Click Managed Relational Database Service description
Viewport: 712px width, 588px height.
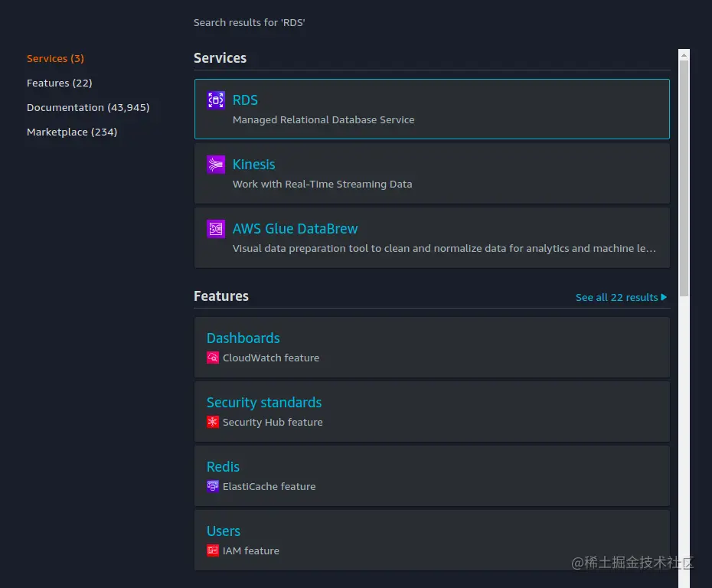point(323,120)
